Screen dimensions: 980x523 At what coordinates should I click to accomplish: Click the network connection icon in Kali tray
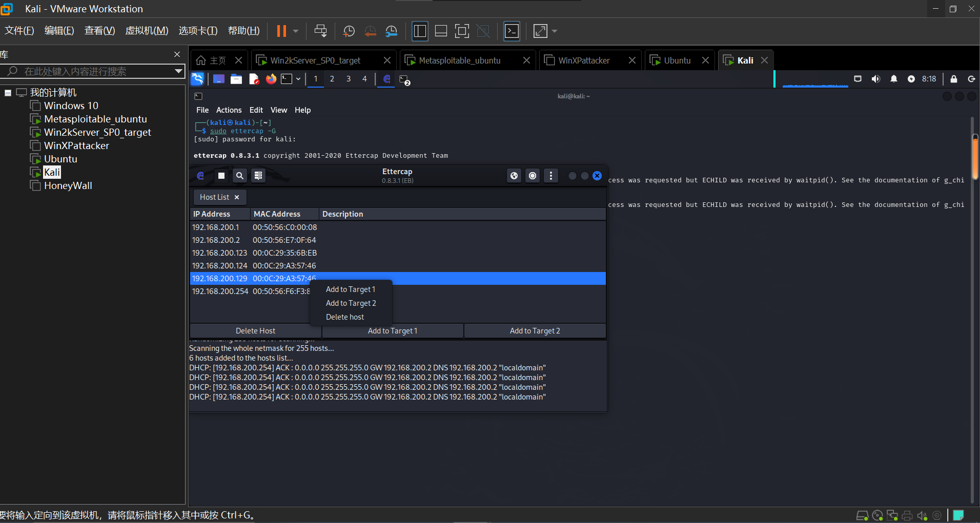point(857,79)
